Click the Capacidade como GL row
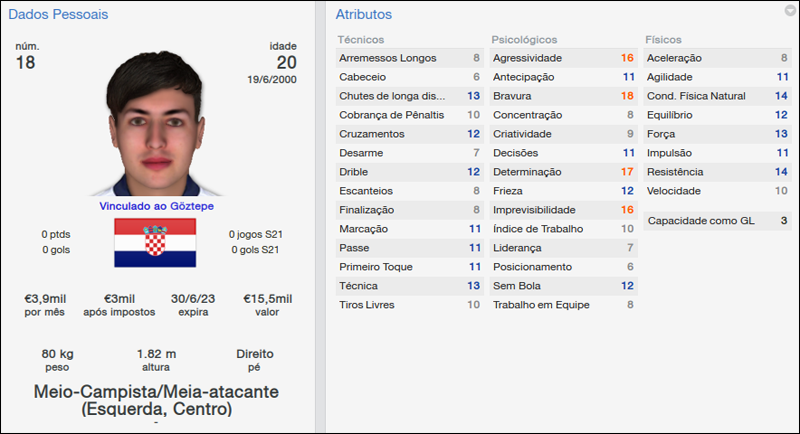The image size is (800, 434). [x=717, y=220]
